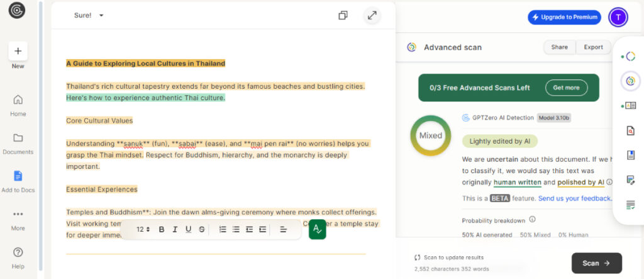Open the Help section
Viewport: 644px width, 279px height.
18,252
